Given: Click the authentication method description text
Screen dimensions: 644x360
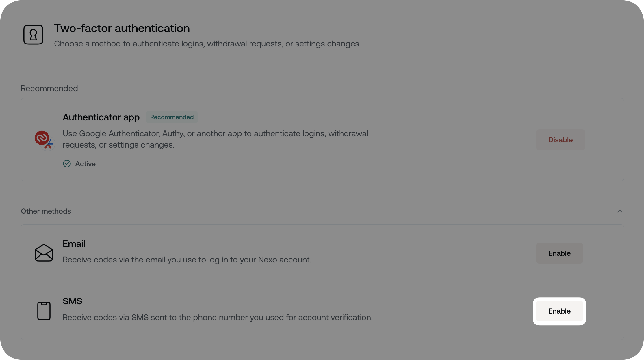Looking at the screenshot, I should pos(207,44).
